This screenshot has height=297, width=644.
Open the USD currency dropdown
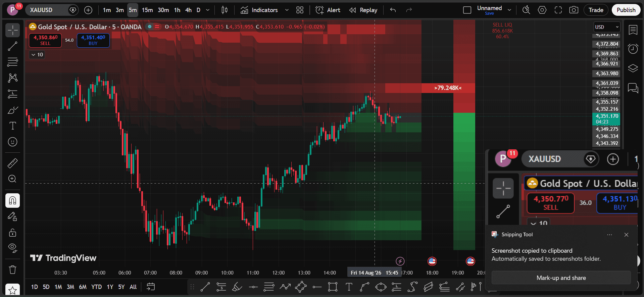tap(607, 27)
